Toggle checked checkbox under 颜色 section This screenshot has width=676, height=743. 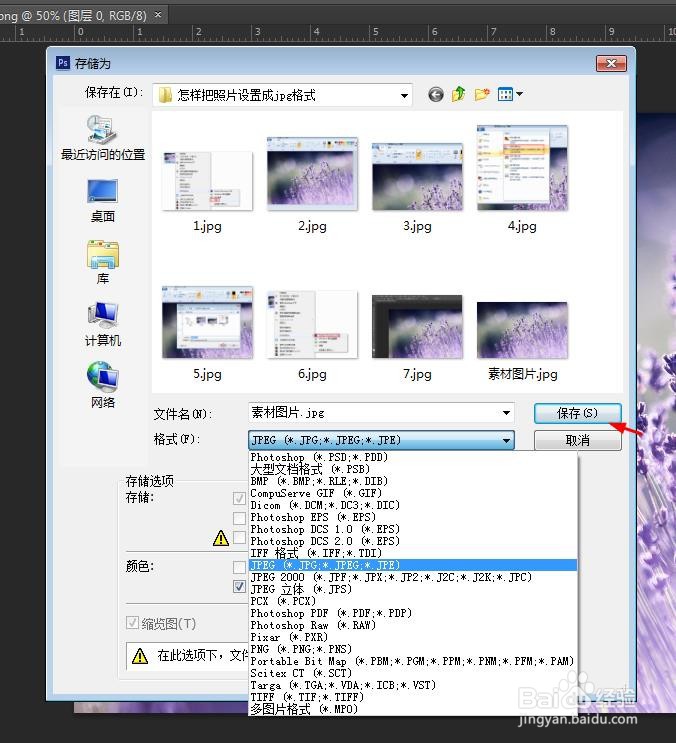pyautogui.click(x=239, y=587)
